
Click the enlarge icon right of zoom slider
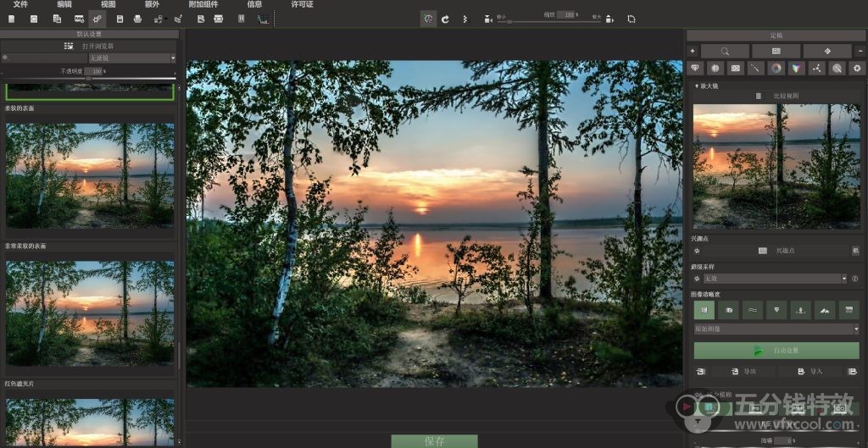tap(609, 19)
